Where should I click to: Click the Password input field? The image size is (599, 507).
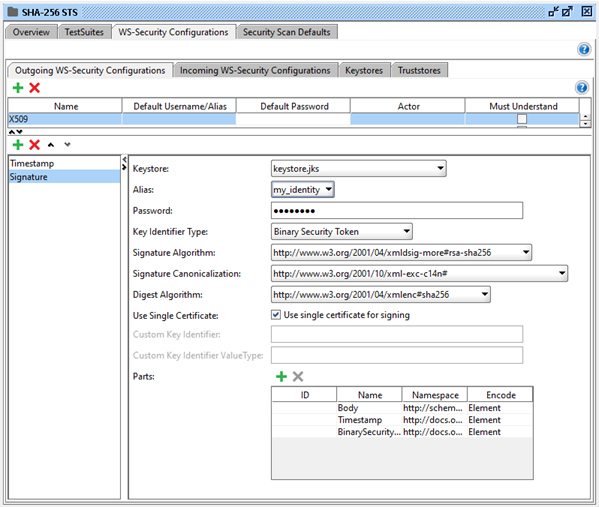pos(397,211)
